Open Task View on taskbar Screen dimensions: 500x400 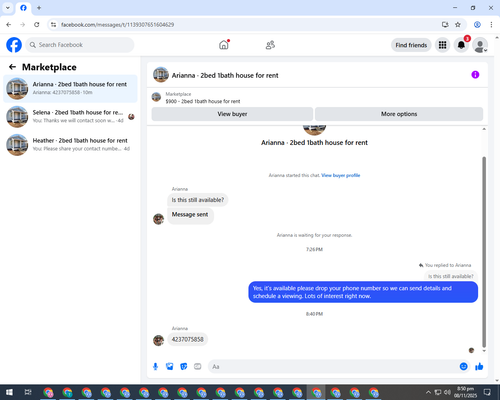coord(28,392)
